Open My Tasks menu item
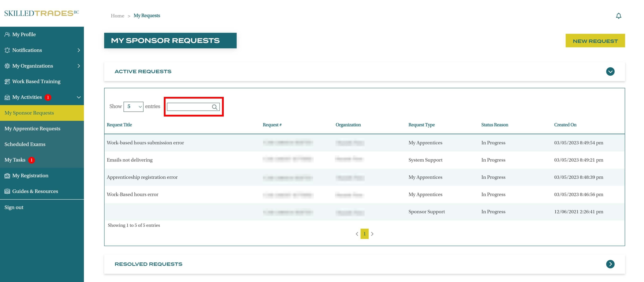 [x=15, y=160]
